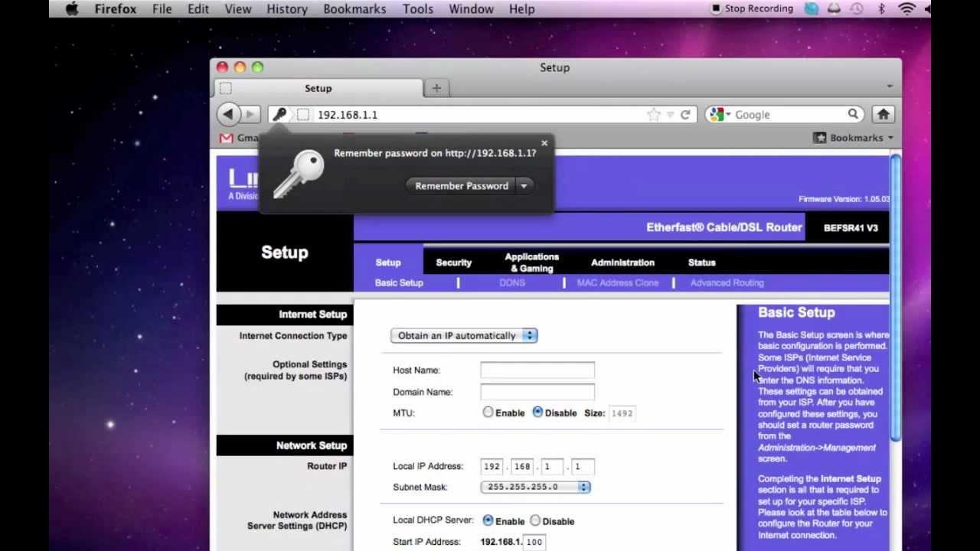This screenshot has width=980, height=551.
Task: Select the Setup browser tab
Action: tap(318, 88)
